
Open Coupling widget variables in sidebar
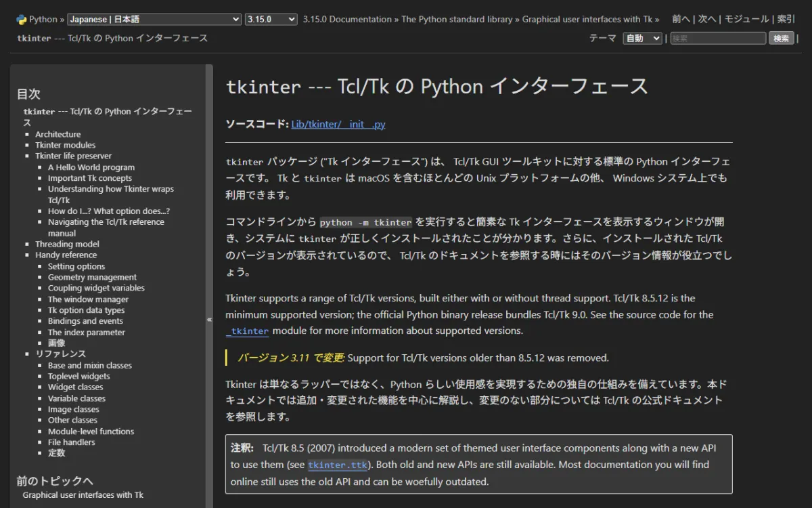96,288
